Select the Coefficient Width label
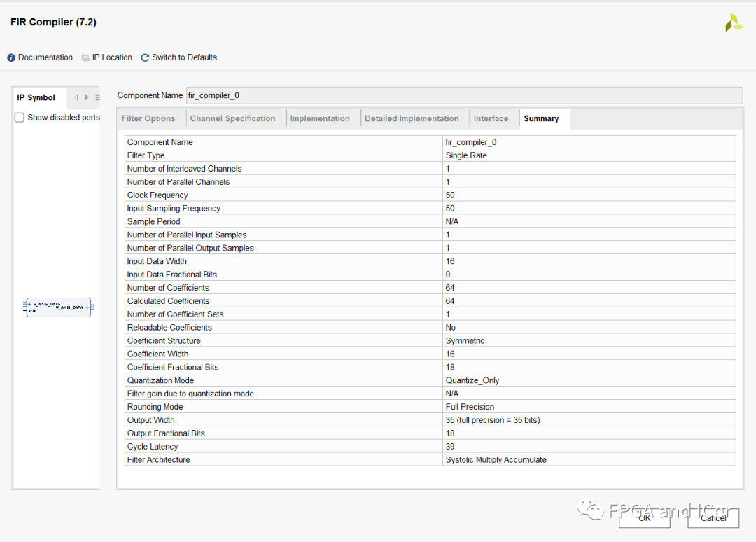This screenshot has height=542, width=756. [x=158, y=354]
